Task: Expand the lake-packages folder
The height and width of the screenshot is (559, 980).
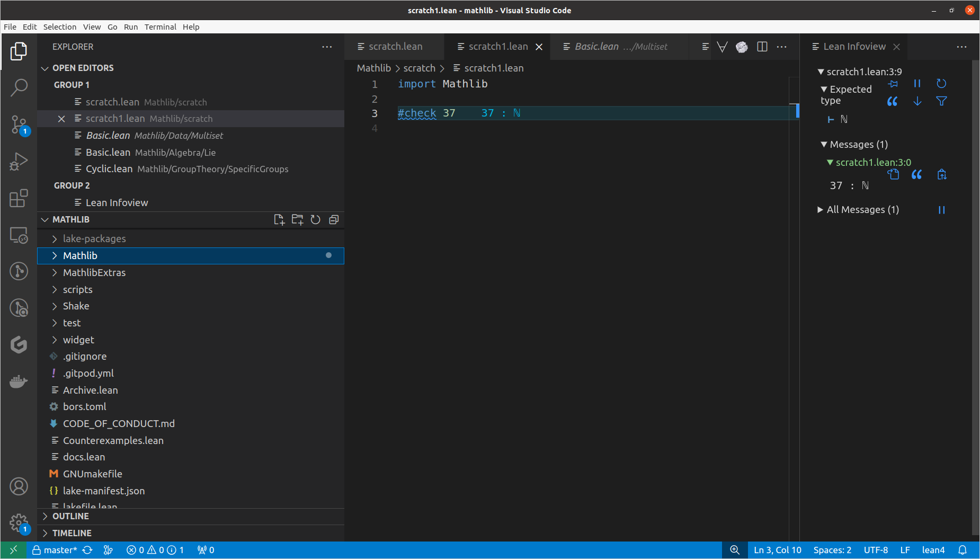Action: tap(191, 239)
